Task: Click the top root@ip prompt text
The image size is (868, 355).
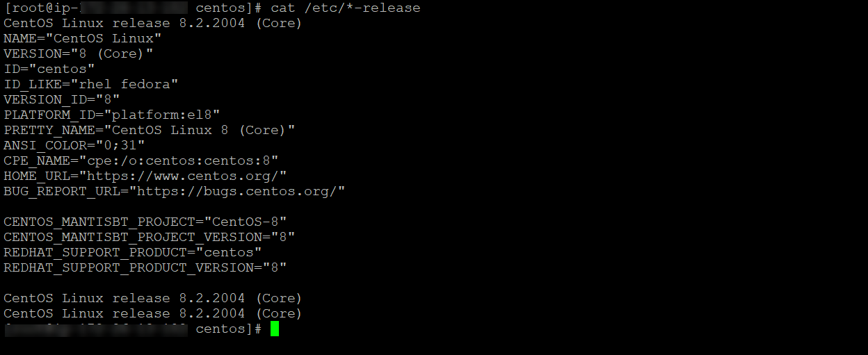Action: point(134,8)
